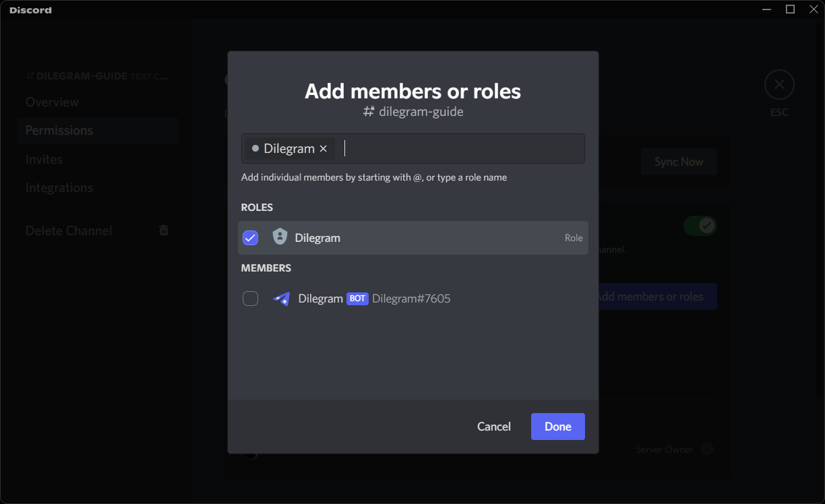Click the Add members or roles heading
Viewport: 825px width, 504px height.
[413, 91]
